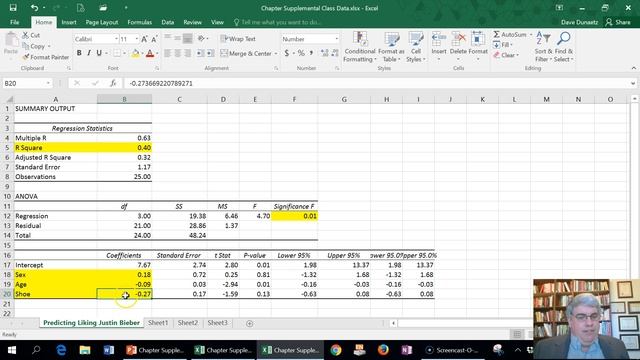This screenshot has width=640, height=360.
Task: Toggle Underline formatting
Action: click(99, 53)
